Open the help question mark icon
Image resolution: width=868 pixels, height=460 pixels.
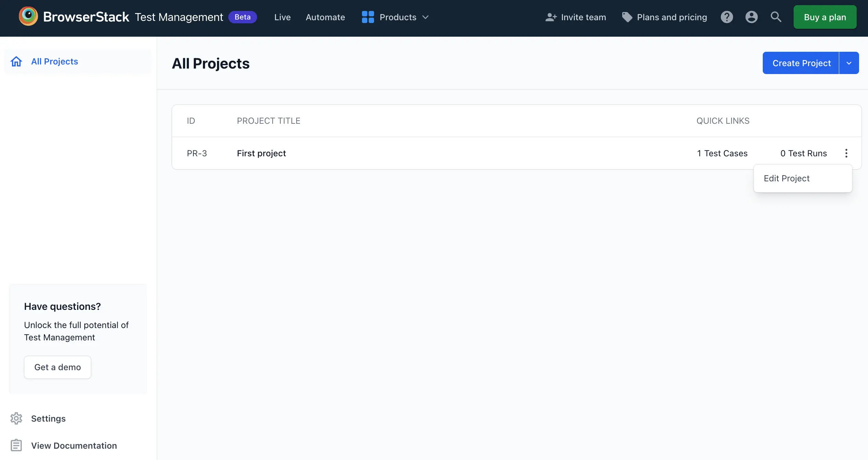726,17
